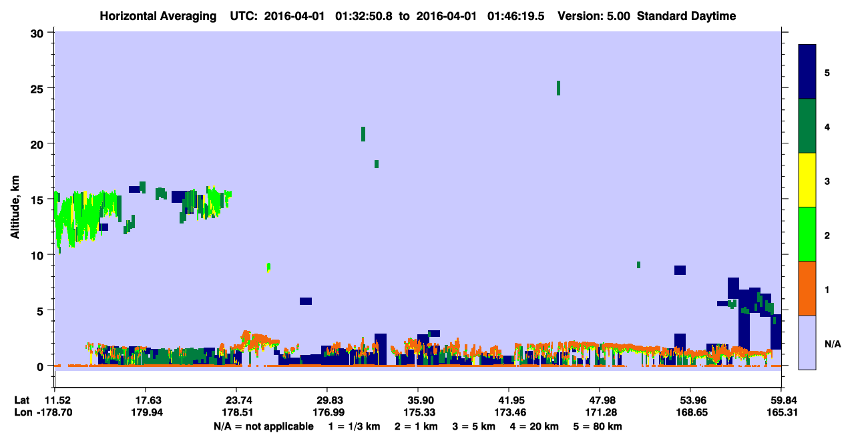
Task: Click the start time '01:32:50.8'
Action: click(x=365, y=16)
